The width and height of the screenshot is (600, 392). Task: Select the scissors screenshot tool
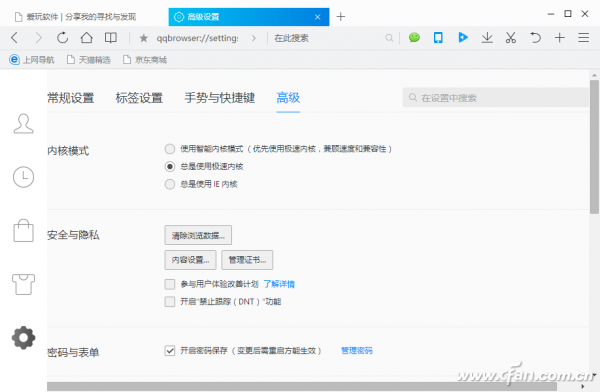click(x=511, y=38)
